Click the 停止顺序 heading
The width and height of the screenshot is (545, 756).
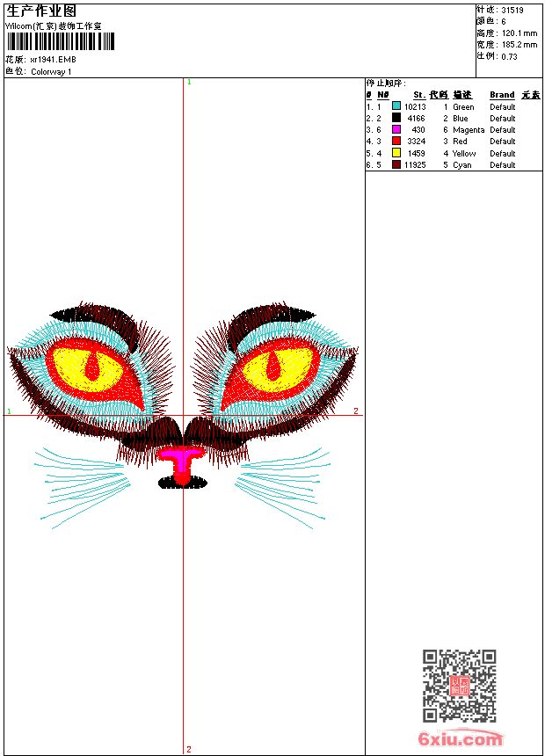click(386, 84)
